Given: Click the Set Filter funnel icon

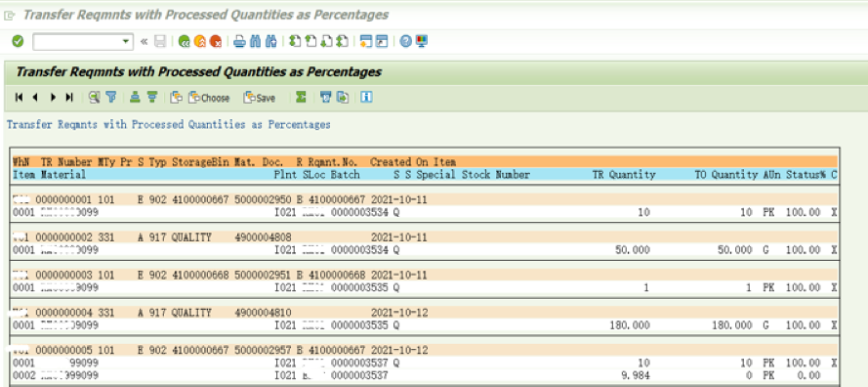Looking at the screenshot, I should (111, 98).
